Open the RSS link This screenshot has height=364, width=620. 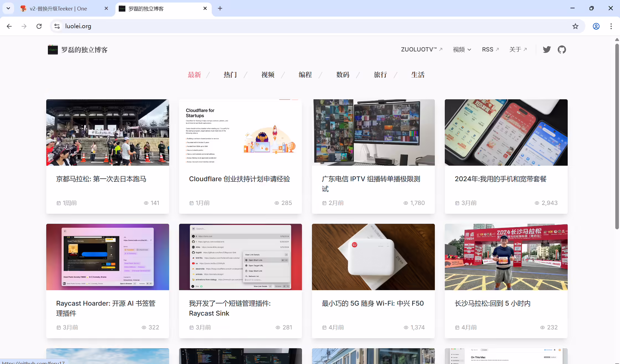490,50
